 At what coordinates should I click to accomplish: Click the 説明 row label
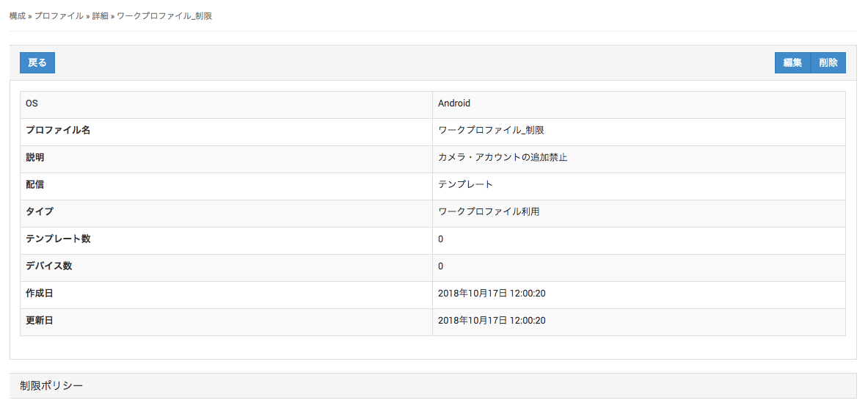[35, 158]
